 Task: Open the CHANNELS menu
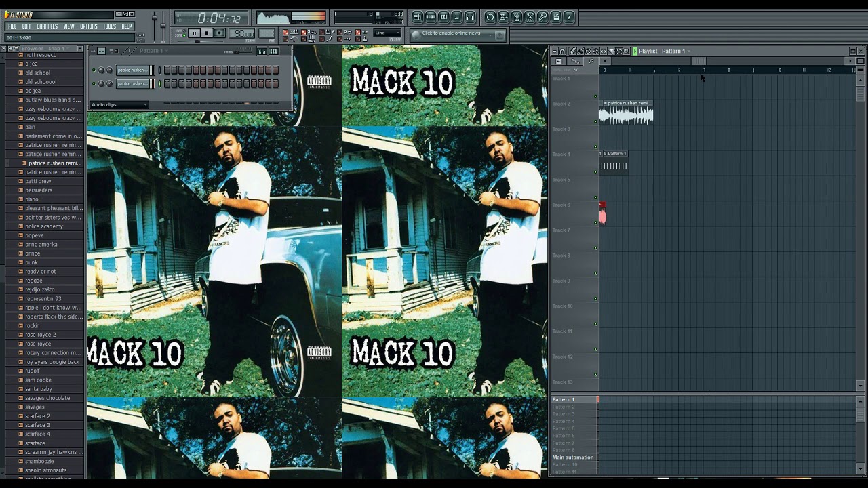47,26
